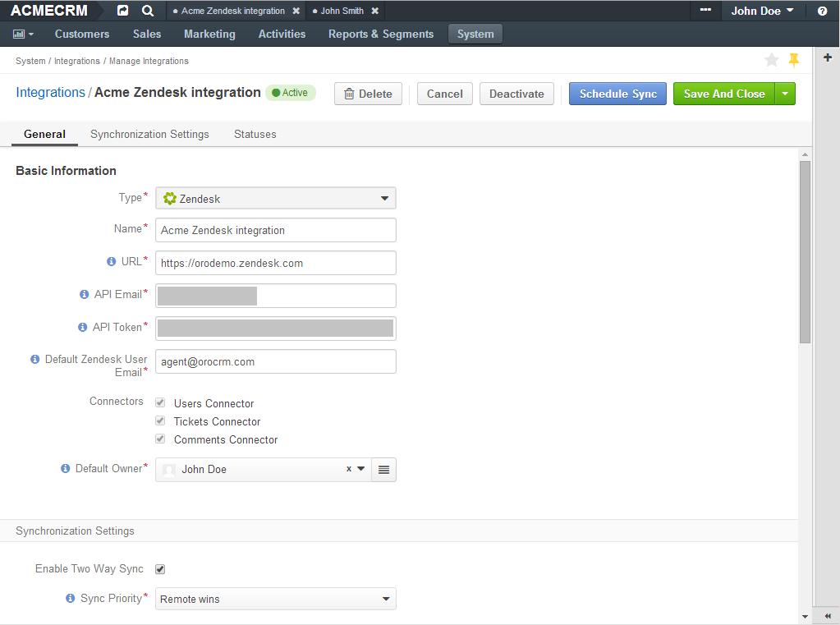Image resolution: width=840 pixels, height=625 pixels.
Task: Switch to Synchronization Settings tab
Action: pos(149,134)
